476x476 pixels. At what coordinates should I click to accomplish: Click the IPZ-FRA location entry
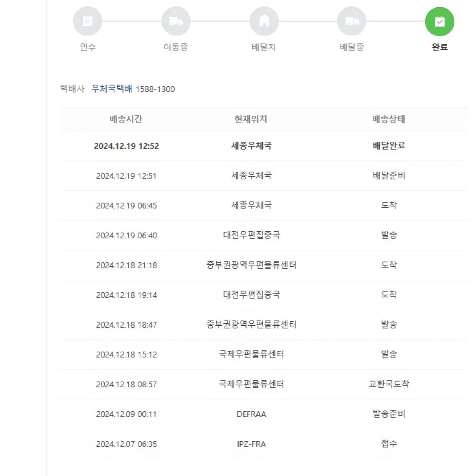click(x=252, y=444)
